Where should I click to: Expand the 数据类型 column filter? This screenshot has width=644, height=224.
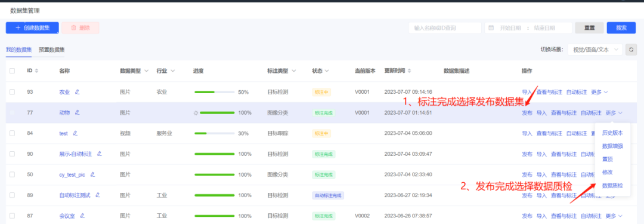click(146, 71)
